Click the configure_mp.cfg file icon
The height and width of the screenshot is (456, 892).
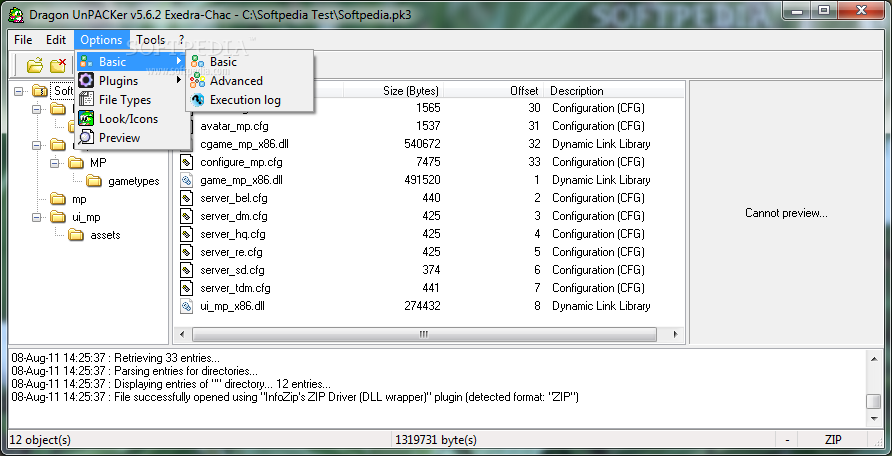point(187,162)
